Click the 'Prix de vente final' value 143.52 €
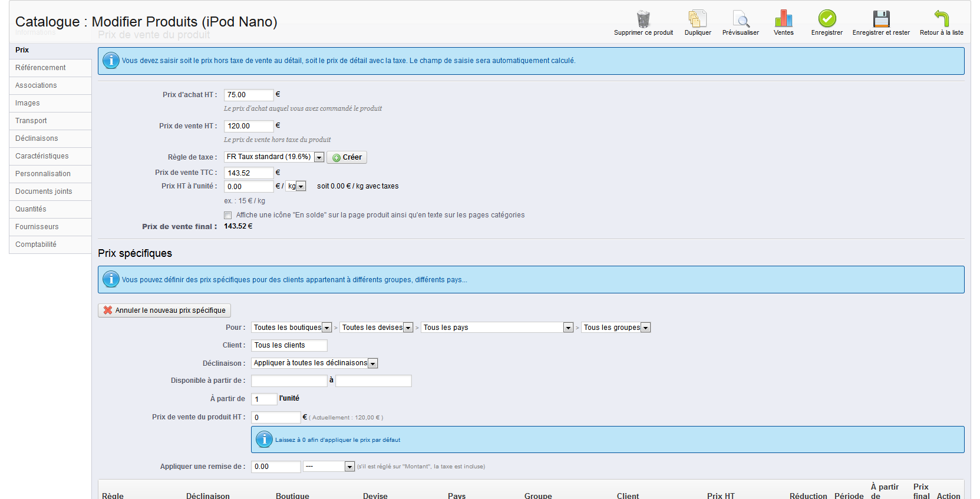The height and width of the screenshot is (499, 980). 238,226
